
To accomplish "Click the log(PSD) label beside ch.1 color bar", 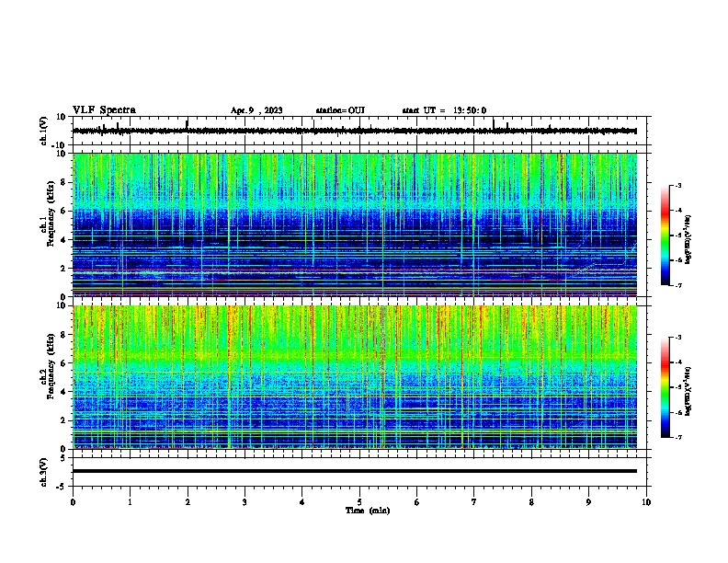I will pyautogui.click(x=688, y=240).
